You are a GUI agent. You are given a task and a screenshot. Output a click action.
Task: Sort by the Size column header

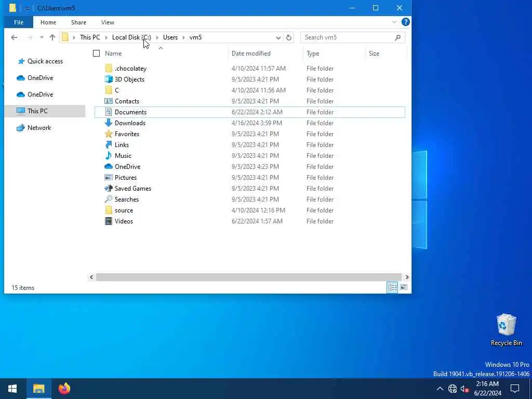click(x=374, y=54)
